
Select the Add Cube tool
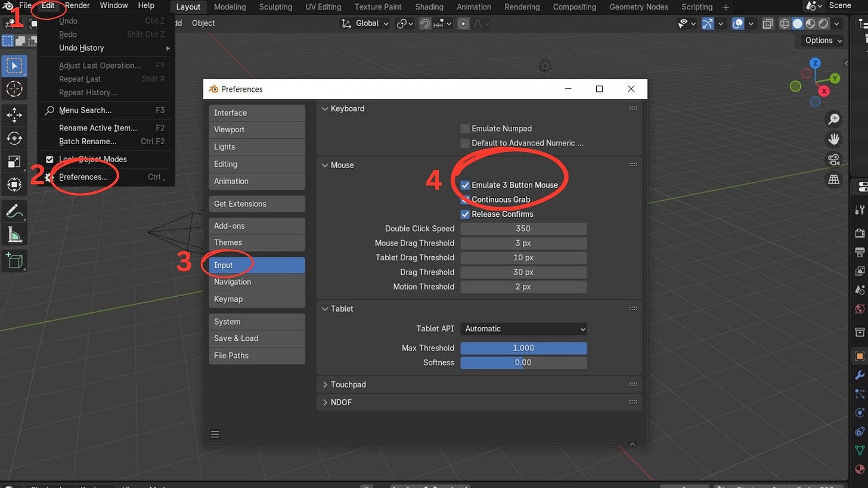14,260
